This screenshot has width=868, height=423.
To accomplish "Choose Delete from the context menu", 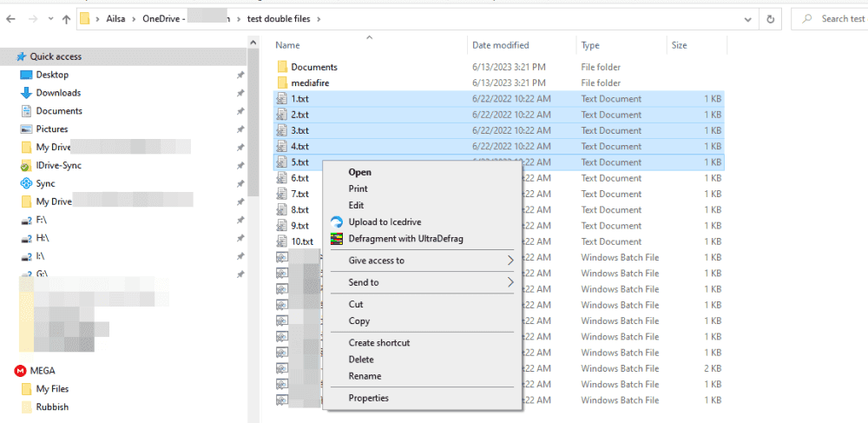I will (361, 360).
